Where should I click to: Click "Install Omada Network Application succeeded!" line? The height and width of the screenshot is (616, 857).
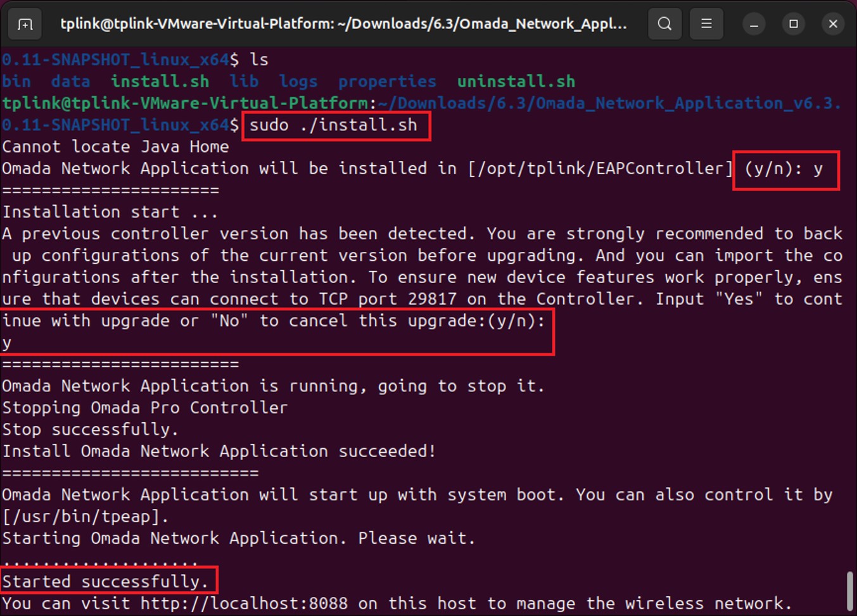(x=219, y=451)
